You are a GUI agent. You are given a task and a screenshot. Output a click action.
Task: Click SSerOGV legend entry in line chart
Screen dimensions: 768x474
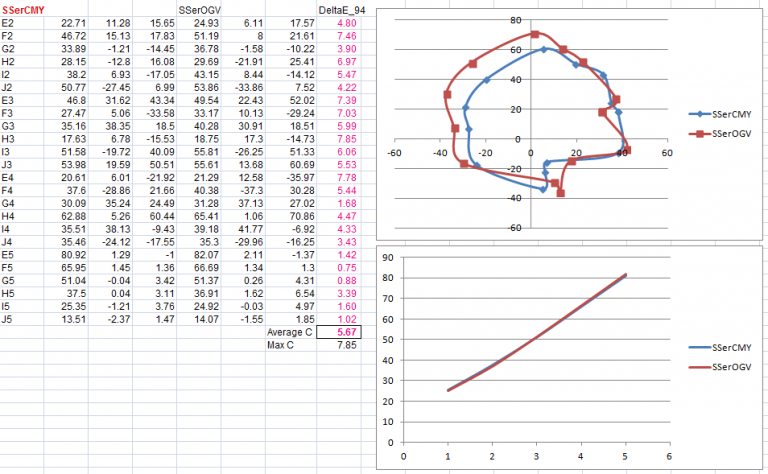(720, 367)
